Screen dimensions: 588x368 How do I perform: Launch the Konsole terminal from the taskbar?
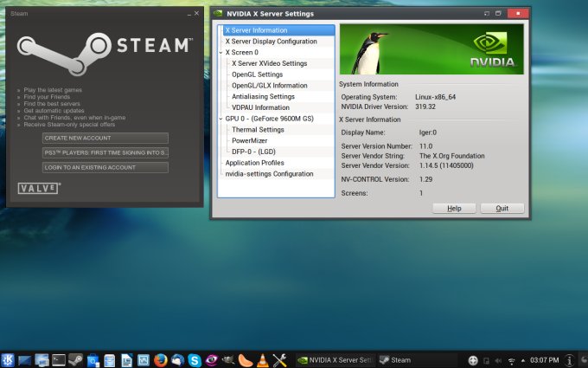click(x=59, y=360)
